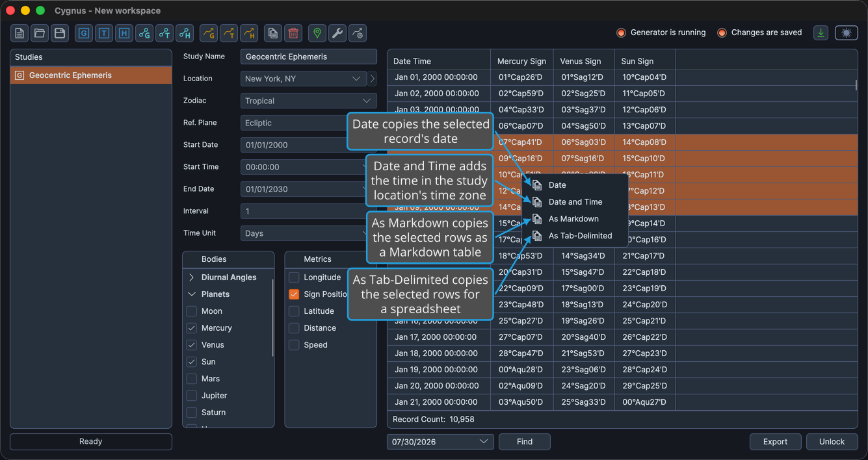868x460 pixels.
Task: Open the Location dropdown showing New York, NY
Action: click(304, 79)
